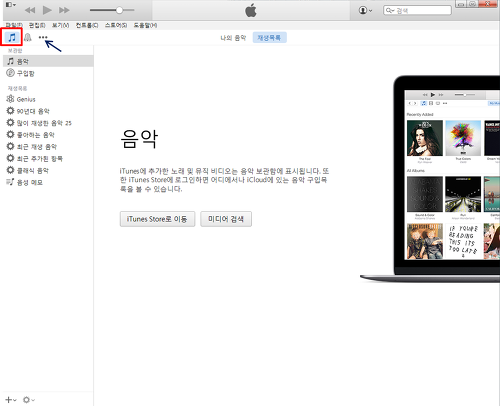The height and width of the screenshot is (406, 500).
Task: Open the 최근 추가된 항목 playlist
Action: (x=48, y=158)
